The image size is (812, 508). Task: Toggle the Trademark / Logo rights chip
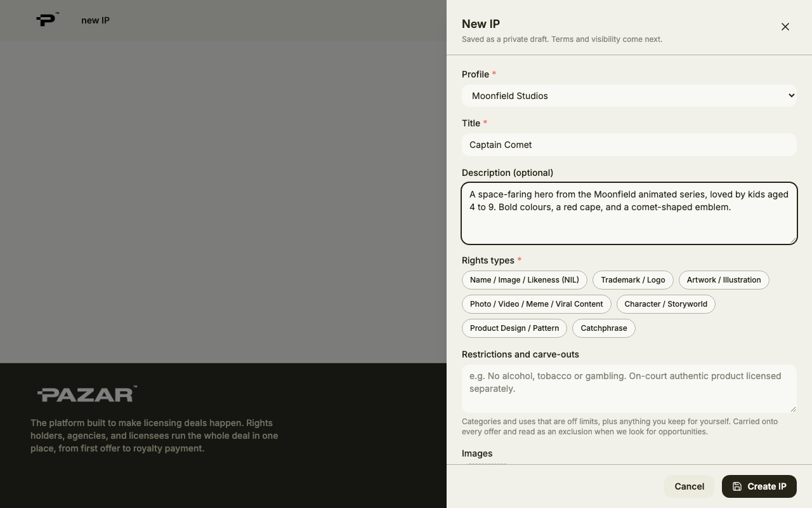click(x=633, y=280)
